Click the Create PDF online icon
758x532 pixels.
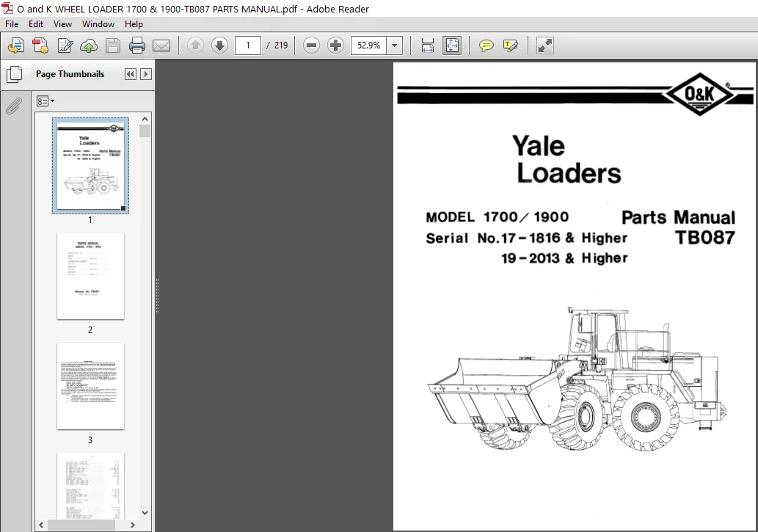[x=16, y=45]
